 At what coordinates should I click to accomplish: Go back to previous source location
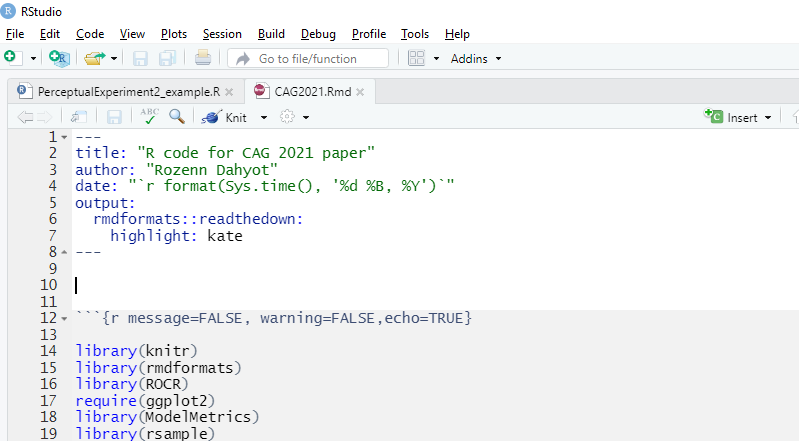pos(24,117)
